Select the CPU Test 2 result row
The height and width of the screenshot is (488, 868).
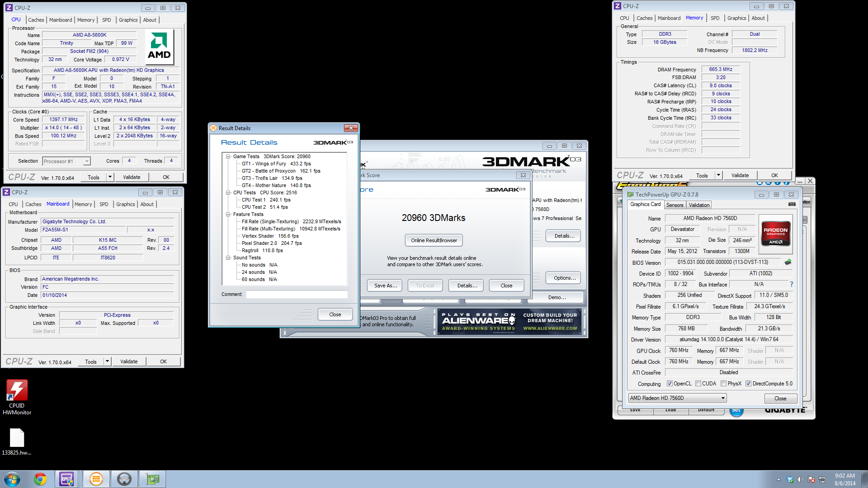click(x=264, y=207)
